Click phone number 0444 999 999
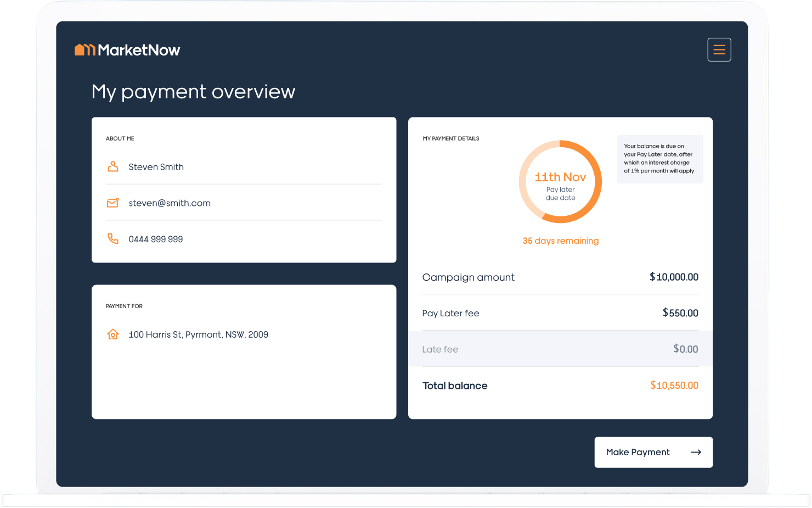The height and width of the screenshot is (508, 812). 156,239
